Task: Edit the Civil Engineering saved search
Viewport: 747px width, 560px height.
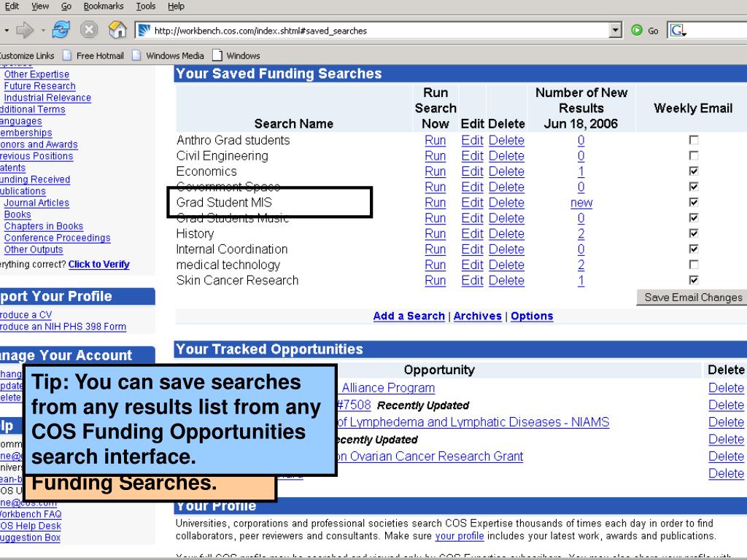Action: pos(472,156)
